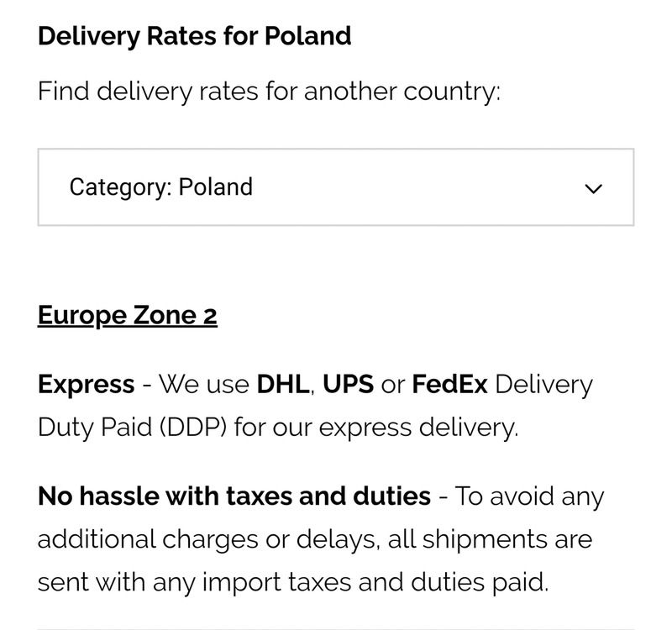Click the word 'Delivery' after FedEx
Screen dimensions: 672x630
[x=543, y=385]
